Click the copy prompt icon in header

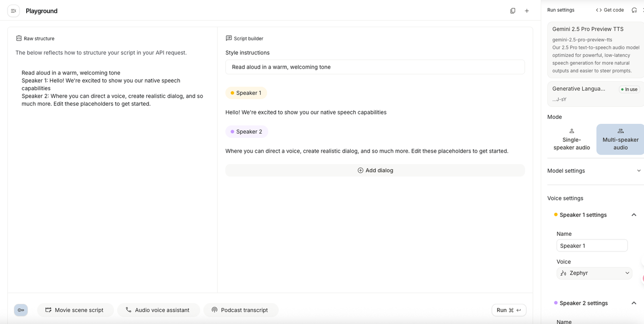(x=513, y=11)
